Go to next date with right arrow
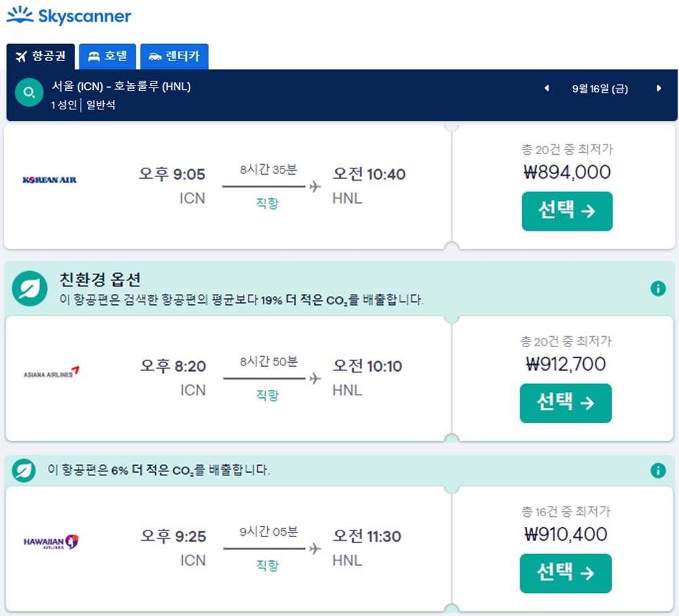Viewport: 679px width, 616px height. [x=658, y=88]
